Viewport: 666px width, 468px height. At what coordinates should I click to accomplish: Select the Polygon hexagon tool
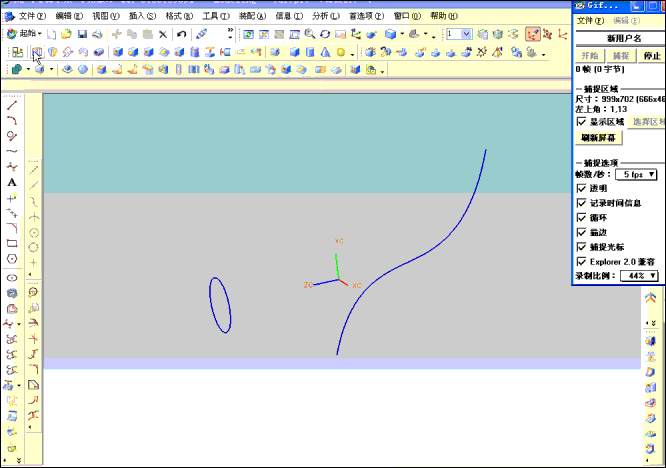tap(12, 259)
